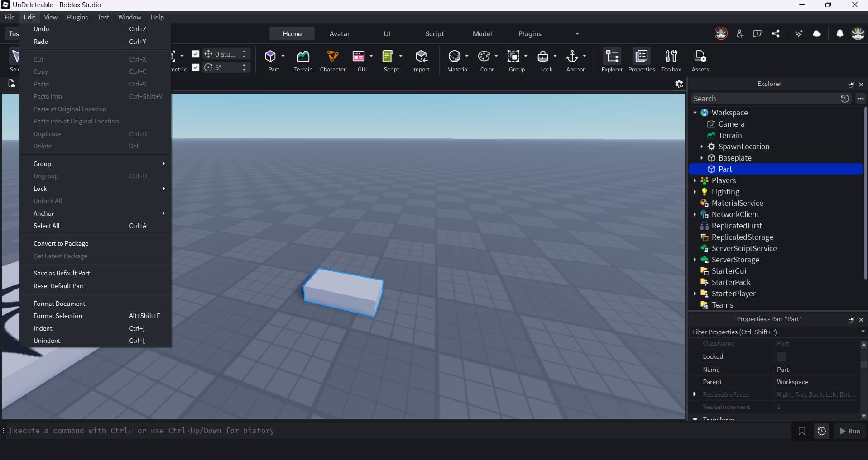Collapse the Workspace tree node
Image resolution: width=868 pixels, height=460 pixels.
point(695,113)
